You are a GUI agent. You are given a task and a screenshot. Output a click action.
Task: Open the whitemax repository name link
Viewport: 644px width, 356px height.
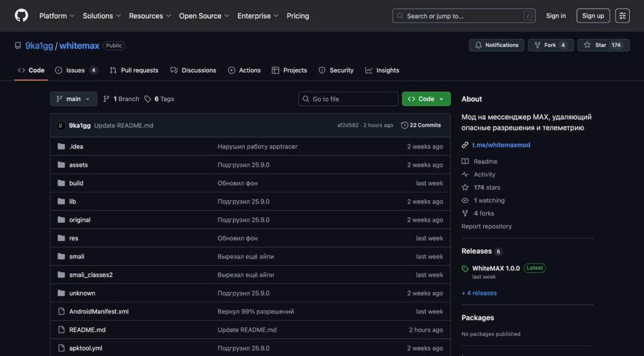[79, 46]
